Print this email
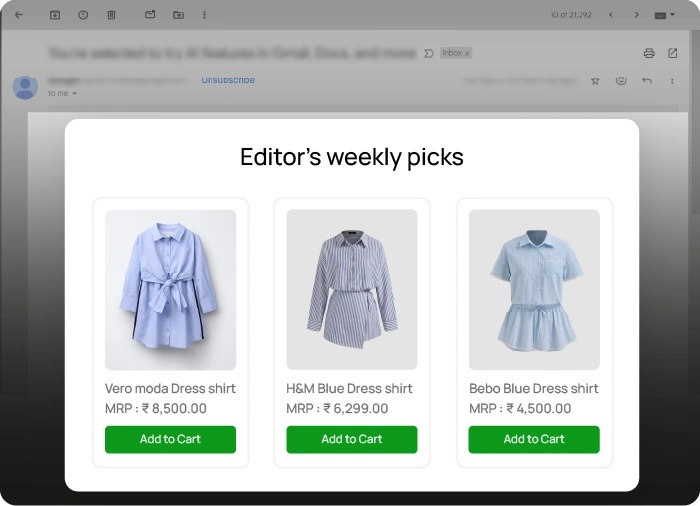700x506 pixels. tap(649, 53)
